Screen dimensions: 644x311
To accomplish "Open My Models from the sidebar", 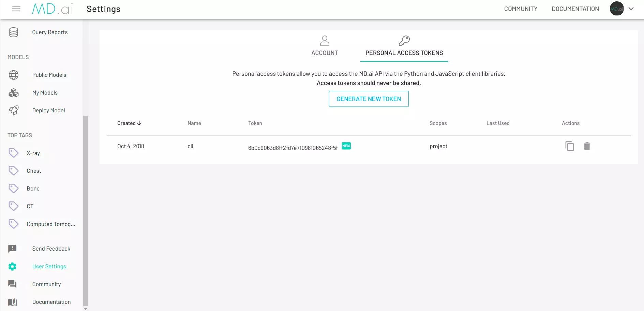I will point(45,93).
